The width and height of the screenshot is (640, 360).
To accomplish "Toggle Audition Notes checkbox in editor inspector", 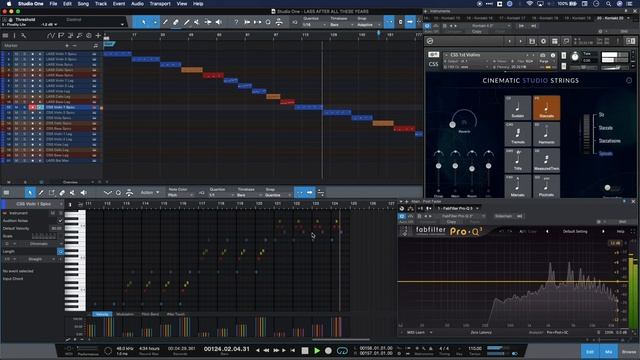I will [x=60, y=221].
